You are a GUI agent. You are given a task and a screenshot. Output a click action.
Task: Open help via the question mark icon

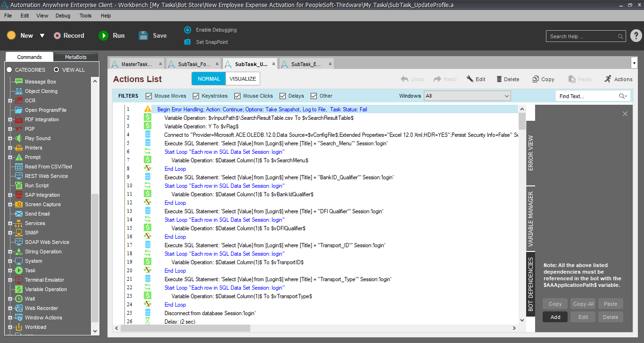click(x=636, y=36)
